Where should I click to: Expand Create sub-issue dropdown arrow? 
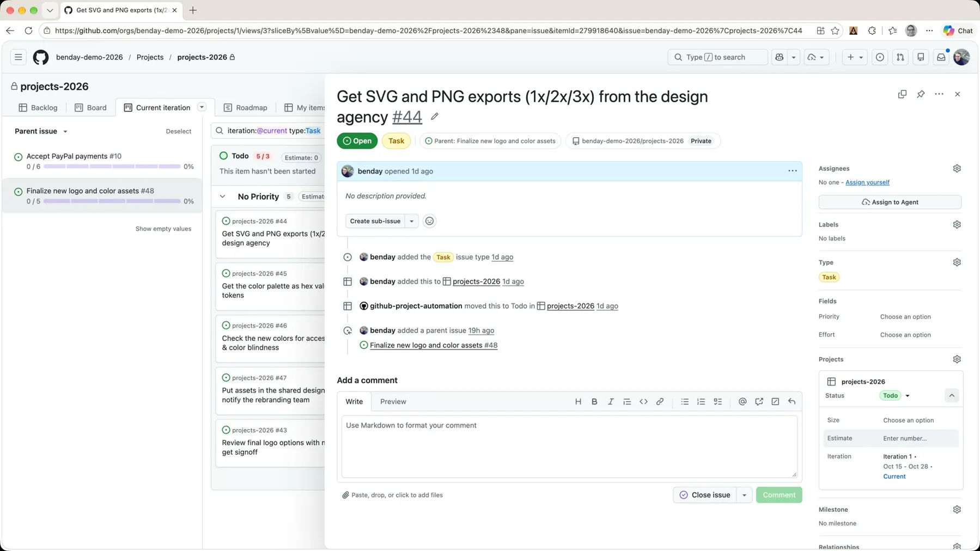pyautogui.click(x=412, y=221)
